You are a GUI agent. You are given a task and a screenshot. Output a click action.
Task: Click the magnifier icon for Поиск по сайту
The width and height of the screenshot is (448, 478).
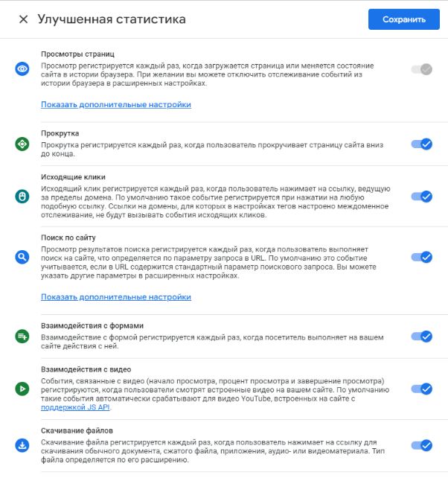point(22,257)
